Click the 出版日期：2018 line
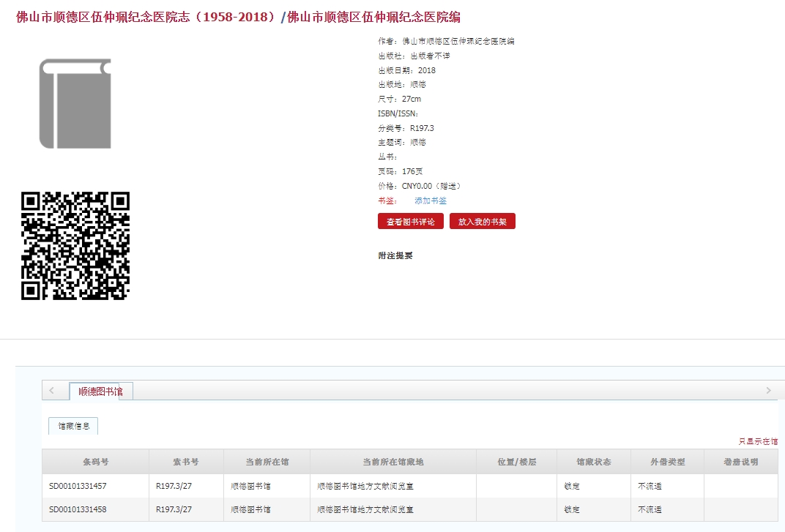The width and height of the screenshot is (785, 532). pyautogui.click(x=406, y=70)
